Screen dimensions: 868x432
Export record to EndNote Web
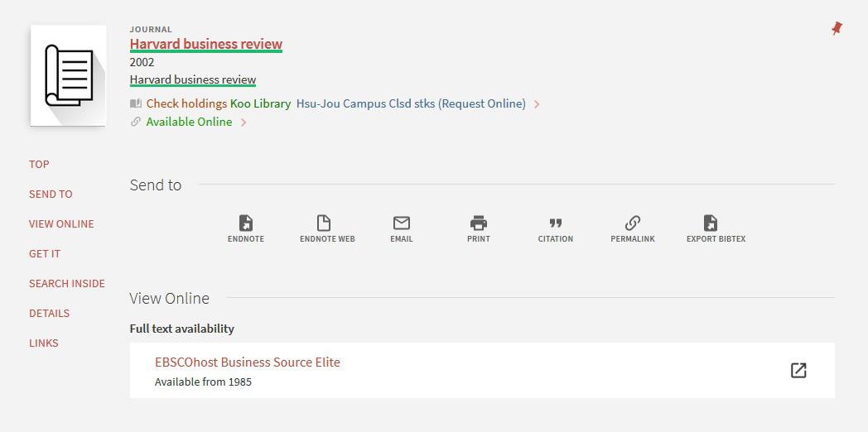tap(324, 223)
